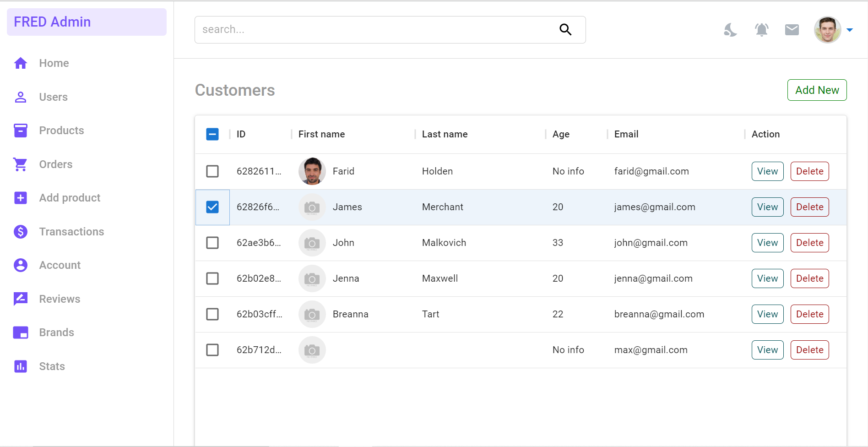Screen dimensions: 868x447
Task: Click the FRED Admin logo title
Action: click(x=52, y=22)
